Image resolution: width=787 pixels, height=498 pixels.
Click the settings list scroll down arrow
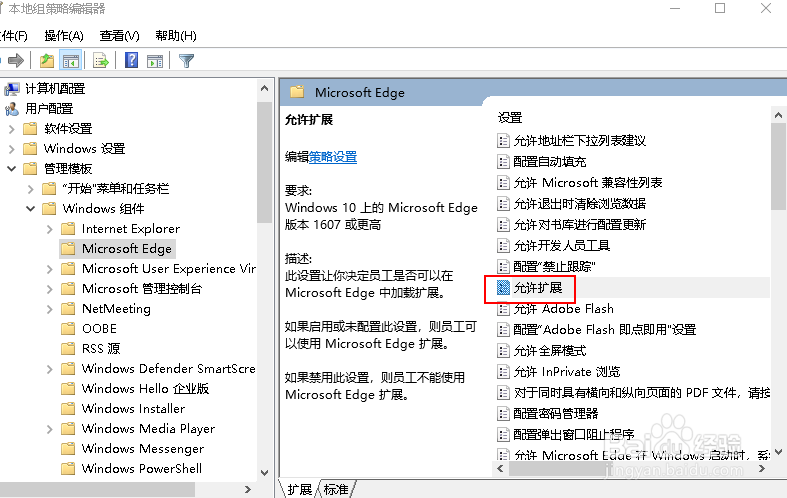tap(778, 452)
